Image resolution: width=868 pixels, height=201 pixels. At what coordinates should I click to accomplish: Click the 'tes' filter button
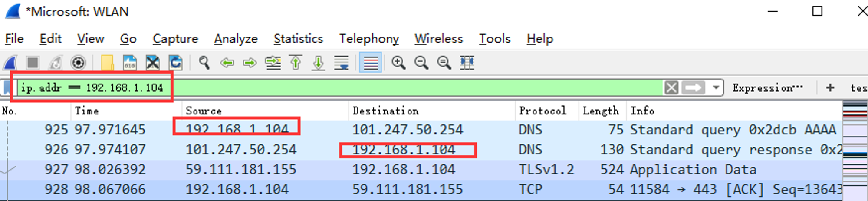859,88
